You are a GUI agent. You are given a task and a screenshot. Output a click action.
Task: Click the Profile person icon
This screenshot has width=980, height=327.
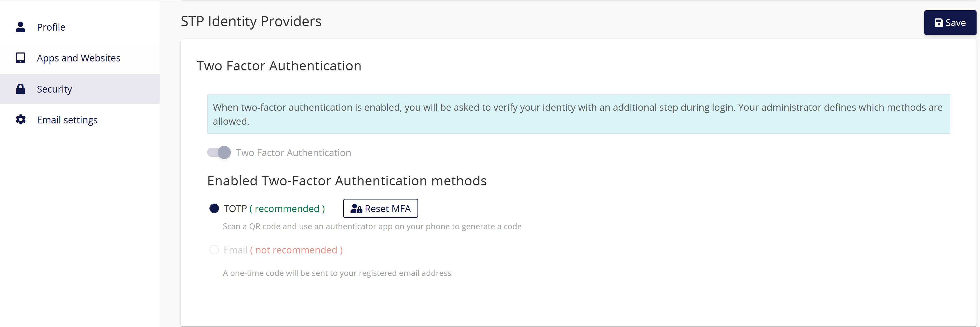[x=20, y=27]
